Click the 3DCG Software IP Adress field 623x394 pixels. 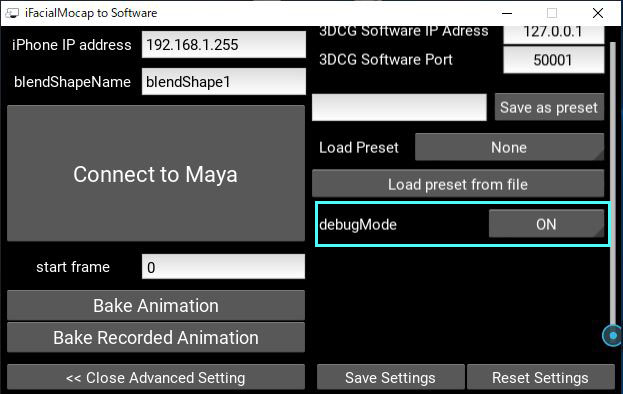554,35
